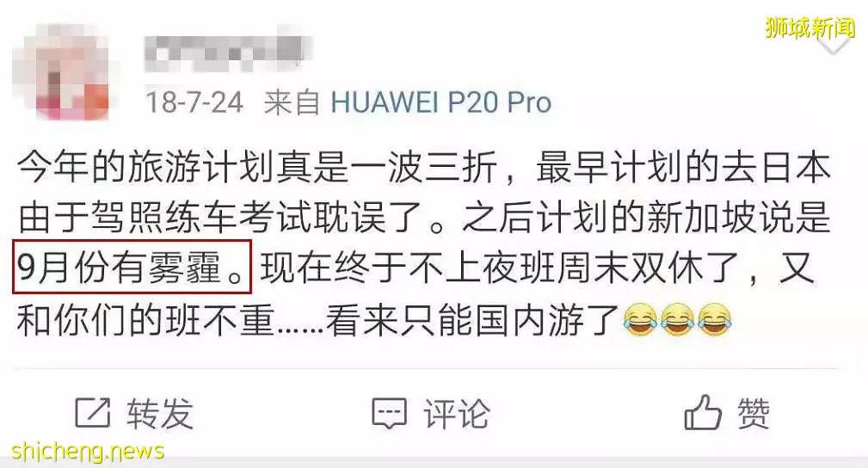Click the 转发 text label
Image resolution: width=868 pixels, height=468 pixels.
[x=160, y=414]
